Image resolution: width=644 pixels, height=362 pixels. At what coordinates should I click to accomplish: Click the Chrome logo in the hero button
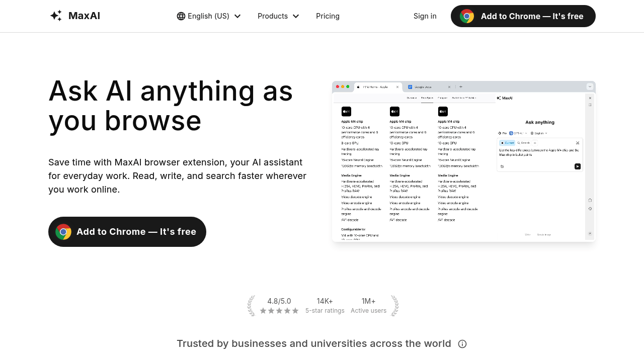click(x=63, y=232)
